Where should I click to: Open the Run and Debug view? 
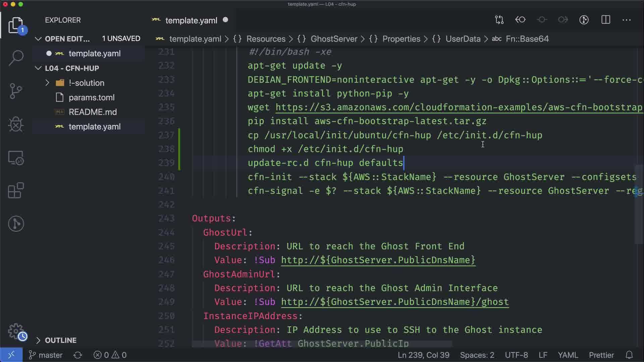[16, 124]
